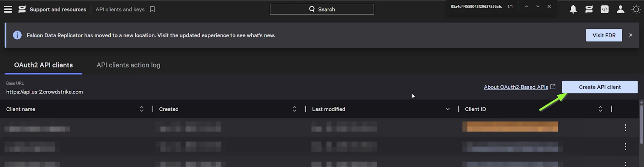This screenshot has height=167, width=644.
Task: Open the notifications bell
Action: click(573, 9)
